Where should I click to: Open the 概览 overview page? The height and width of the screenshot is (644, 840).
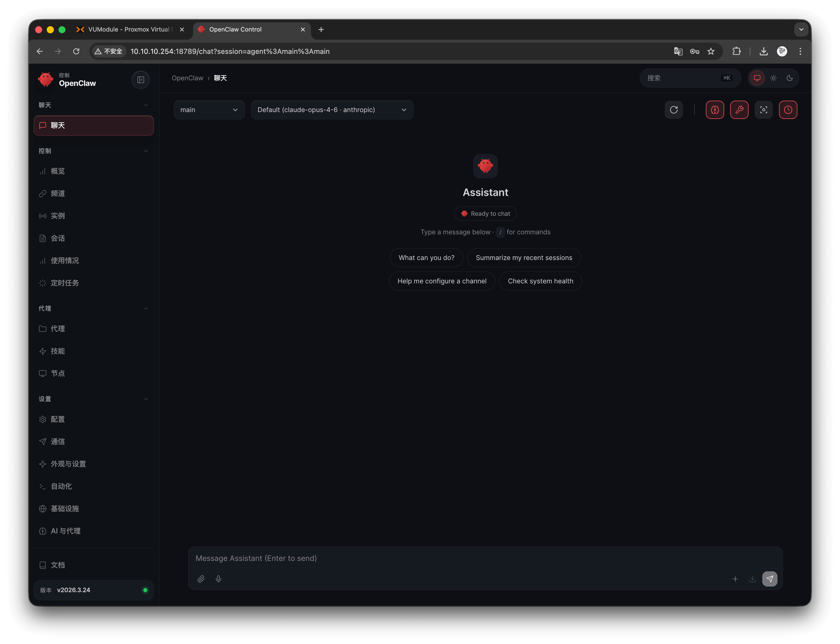94,171
